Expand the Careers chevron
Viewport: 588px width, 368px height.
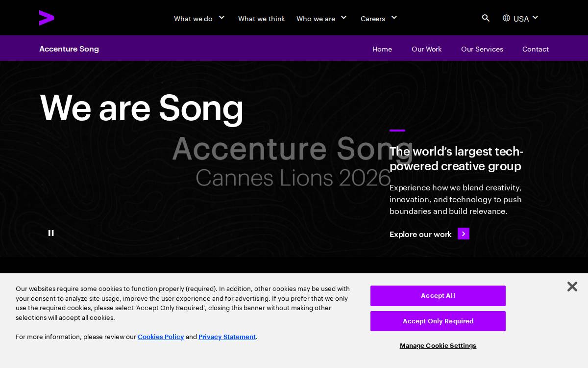click(394, 18)
